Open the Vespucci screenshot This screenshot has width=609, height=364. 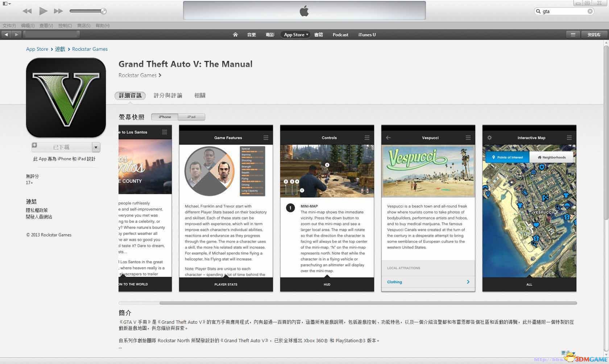[x=428, y=208]
